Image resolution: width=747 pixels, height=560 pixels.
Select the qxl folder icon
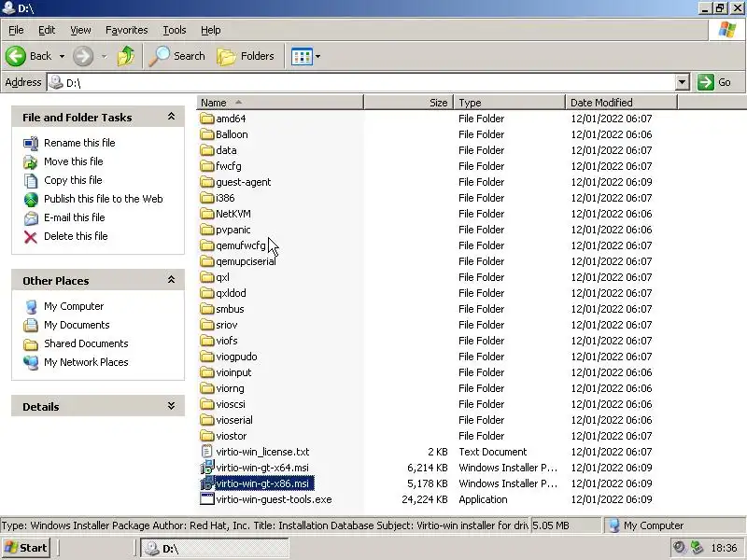tap(206, 277)
